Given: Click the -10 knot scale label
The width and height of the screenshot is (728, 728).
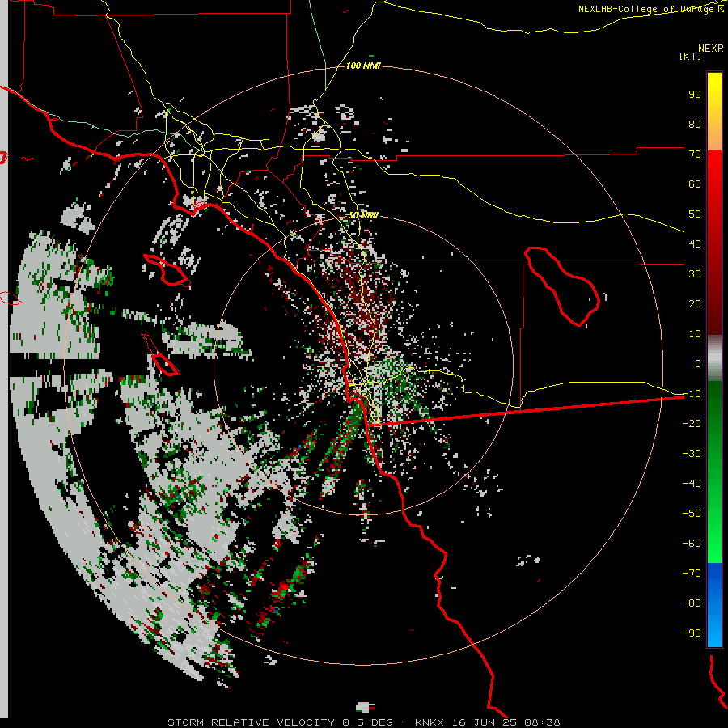Looking at the screenshot, I should pos(692,394).
